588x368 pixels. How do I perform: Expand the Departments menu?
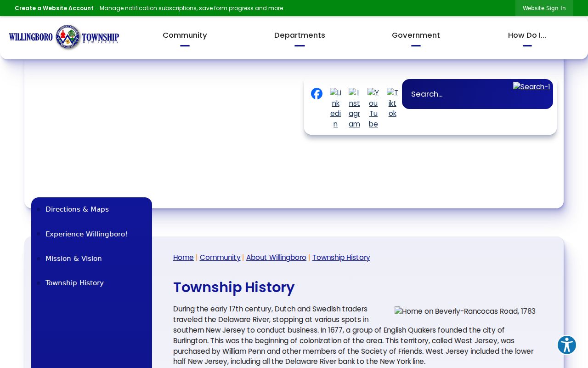[300, 35]
